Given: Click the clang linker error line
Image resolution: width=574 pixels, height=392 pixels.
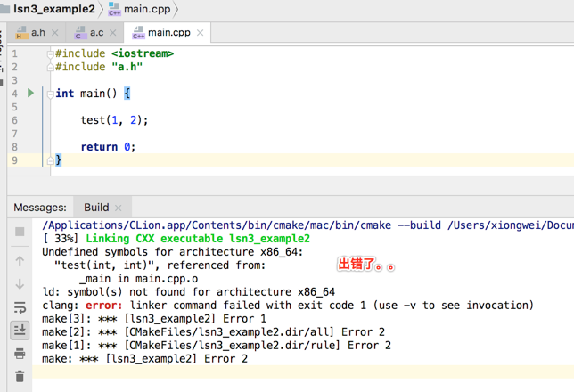Looking at the screenshot, I should point(288,306).
